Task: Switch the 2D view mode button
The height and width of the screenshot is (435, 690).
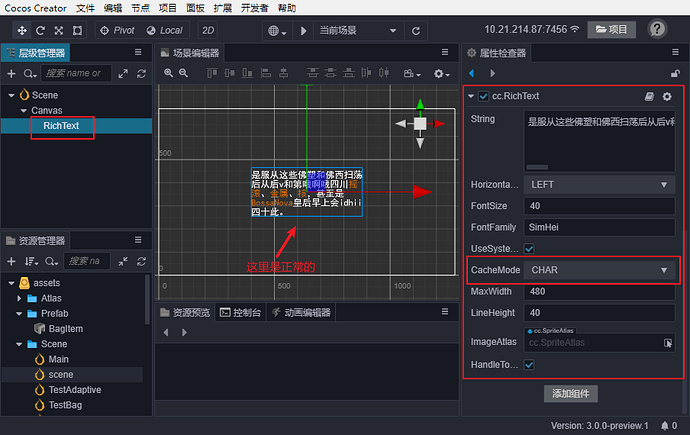Action: [x=208, y=30]
